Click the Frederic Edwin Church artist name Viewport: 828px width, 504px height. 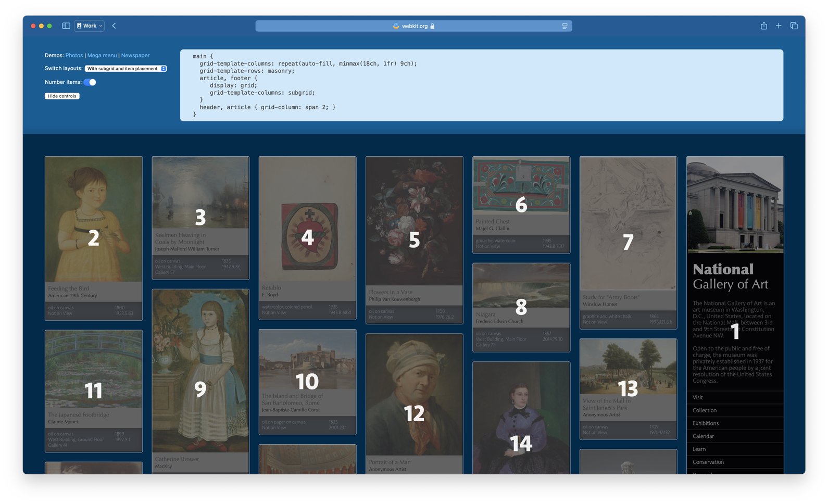point(499,321)
